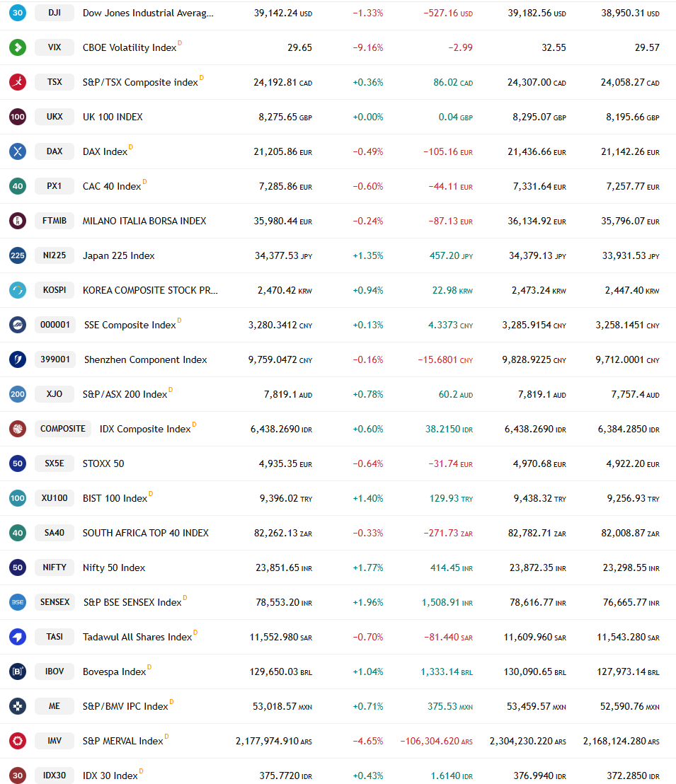Click the 52,590.76 MXN low value
676x784 pixels.
[630, 706]
